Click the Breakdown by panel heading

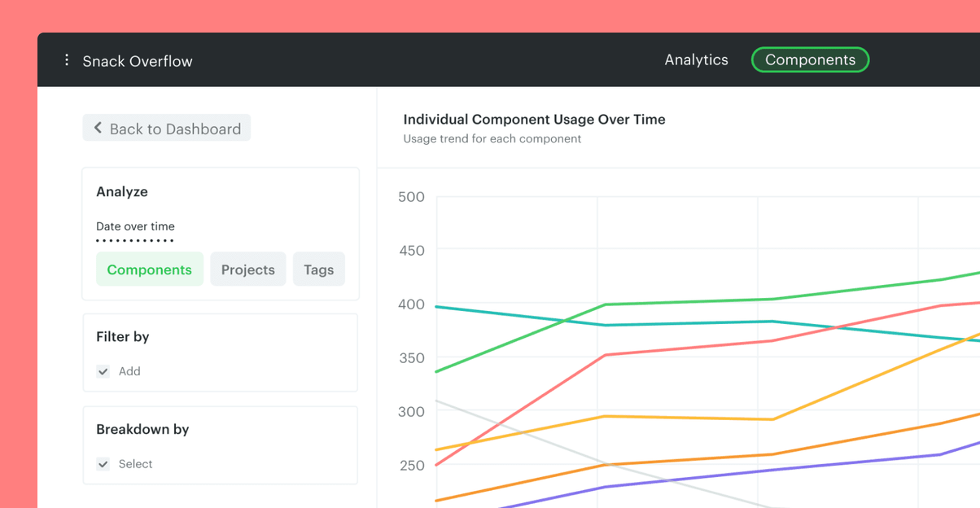142,429
